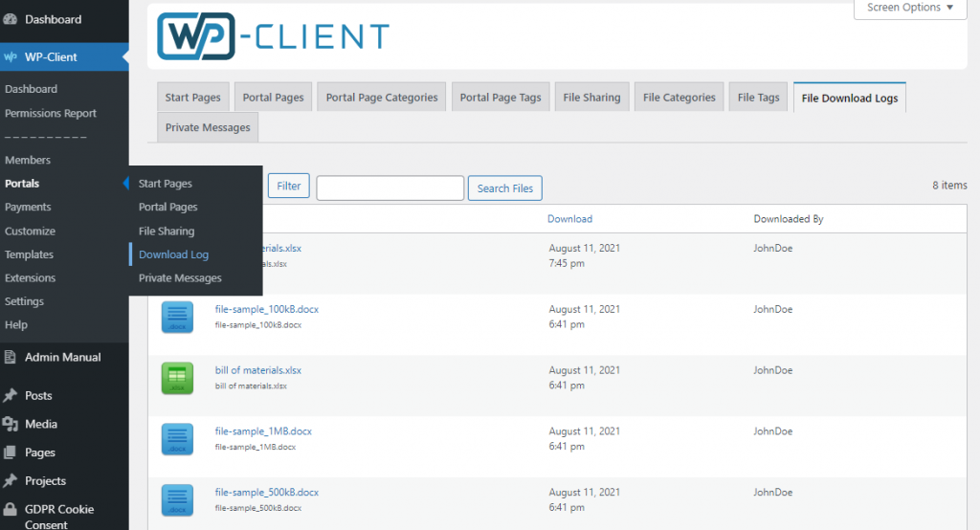Open the Private Messages tab

tap(208, 127)
